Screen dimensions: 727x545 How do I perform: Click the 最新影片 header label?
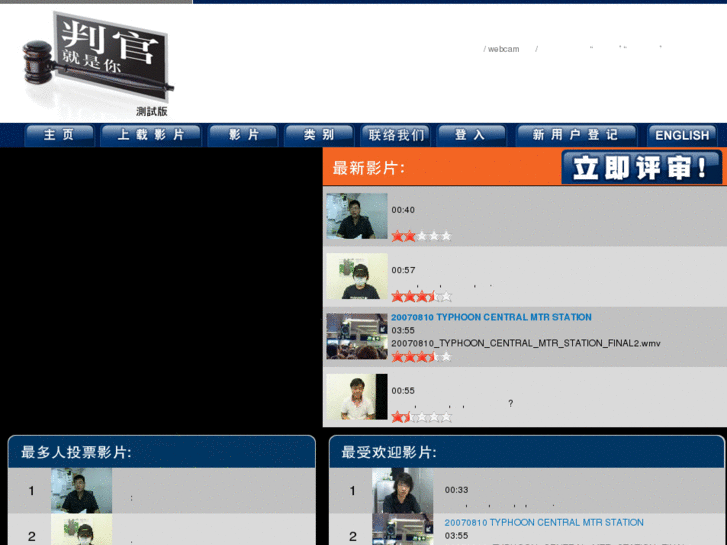[369, 168]
